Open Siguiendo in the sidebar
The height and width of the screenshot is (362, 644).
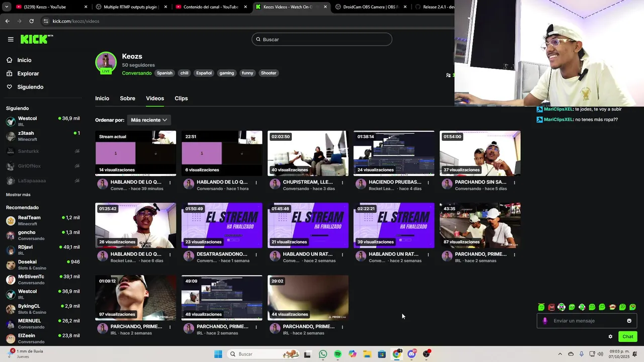(x=30, y=87)
